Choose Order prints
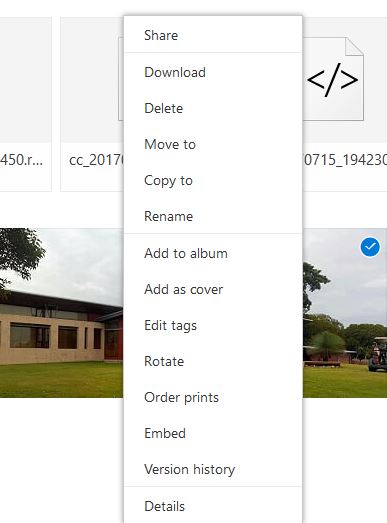 (x=213, y=397)
